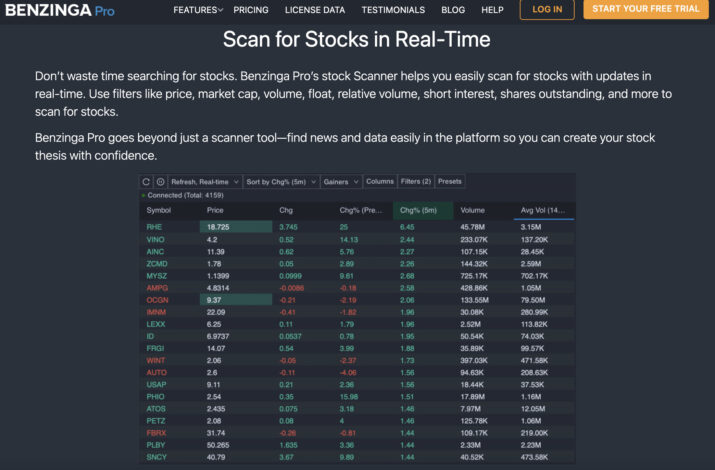This screenshot has width=715, height=470.
Task: Select the RHE ticker row symbol
Action: tap(154, 227)
